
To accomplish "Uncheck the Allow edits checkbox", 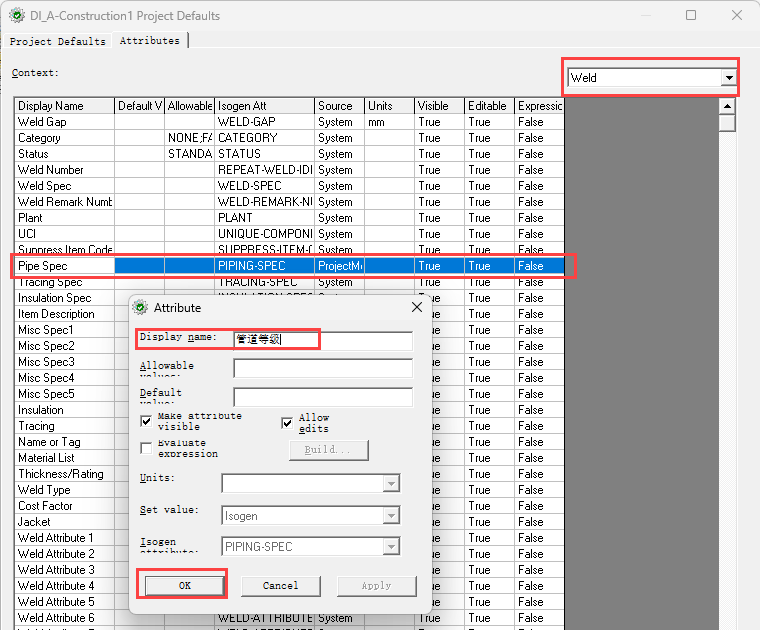I will point(288,422).
